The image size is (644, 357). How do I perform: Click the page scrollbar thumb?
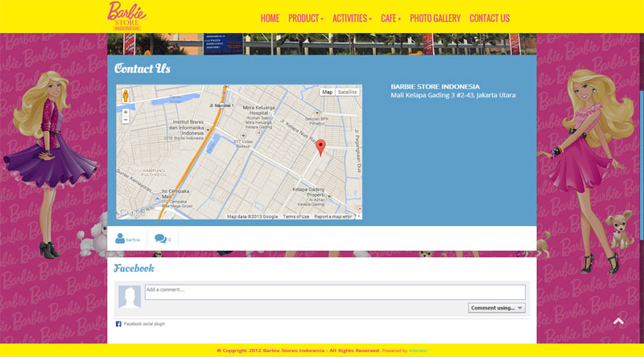click(x=642, y=164)
